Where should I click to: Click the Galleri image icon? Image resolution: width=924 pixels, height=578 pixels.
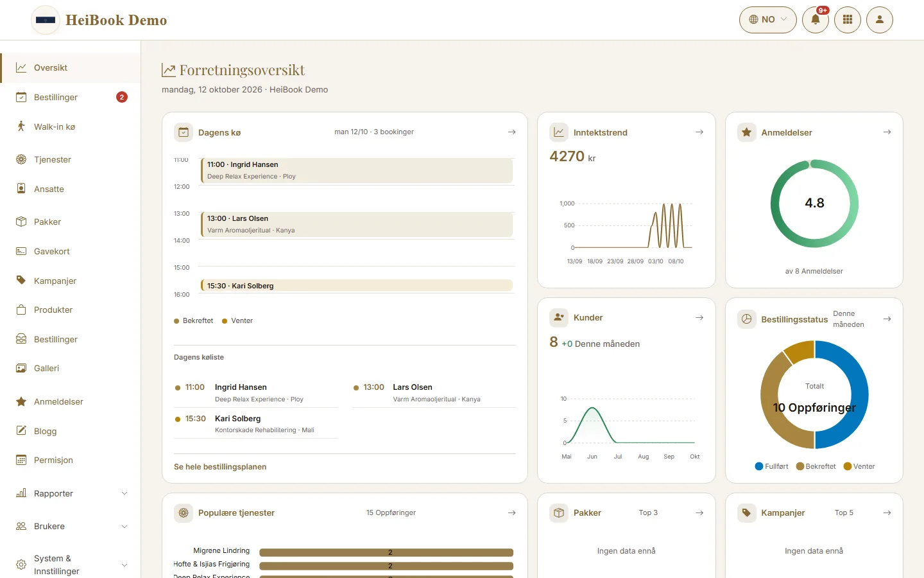pos(21,368)
